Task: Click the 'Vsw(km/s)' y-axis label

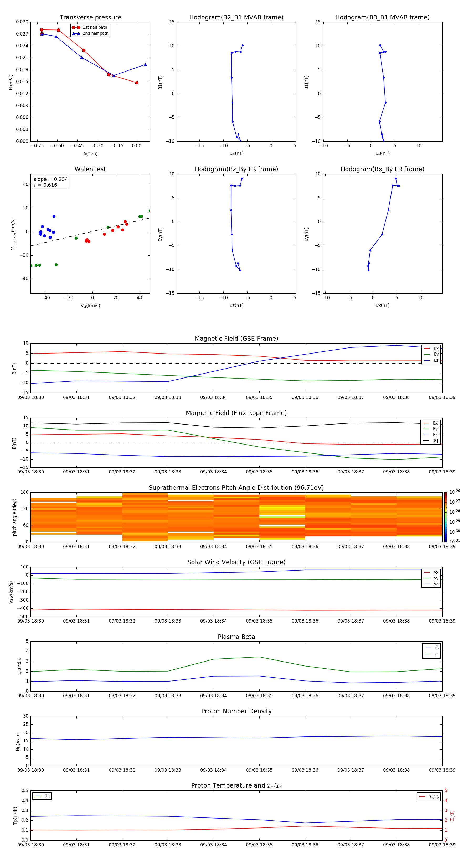Action: click(11, 592)
